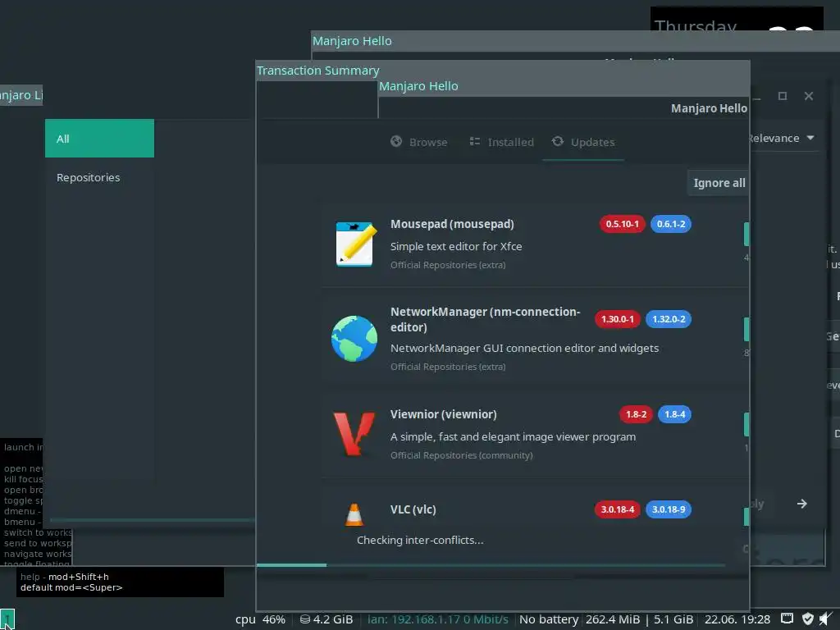
Task: Select Repositories in the sidebar
Action: click(x=99, y=177)
